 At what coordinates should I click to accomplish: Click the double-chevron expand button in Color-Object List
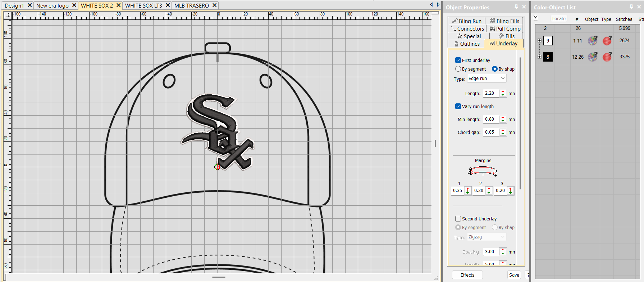tap(535, 18)
